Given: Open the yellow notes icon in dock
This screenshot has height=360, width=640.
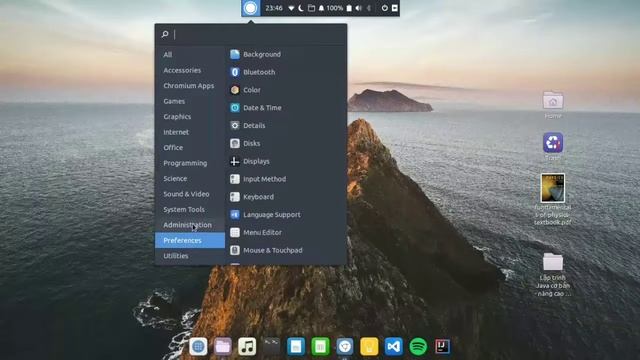Looking at the screenshot, I should coord(369,347).
